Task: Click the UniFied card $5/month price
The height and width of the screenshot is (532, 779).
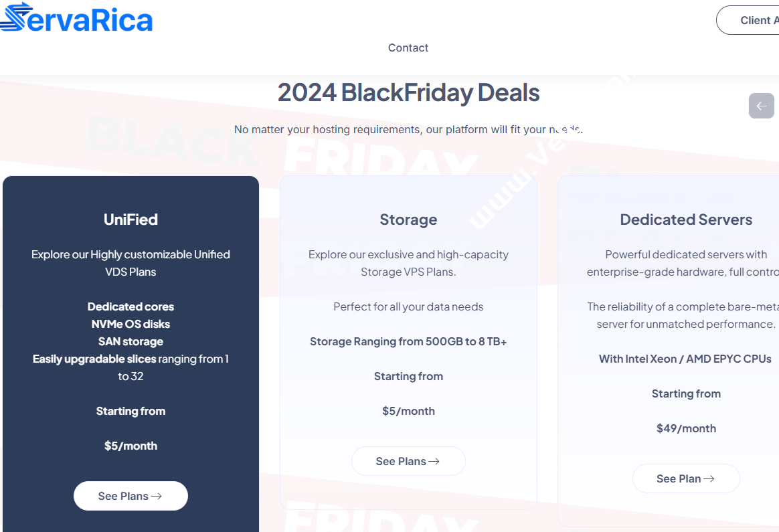Action: 131,446
